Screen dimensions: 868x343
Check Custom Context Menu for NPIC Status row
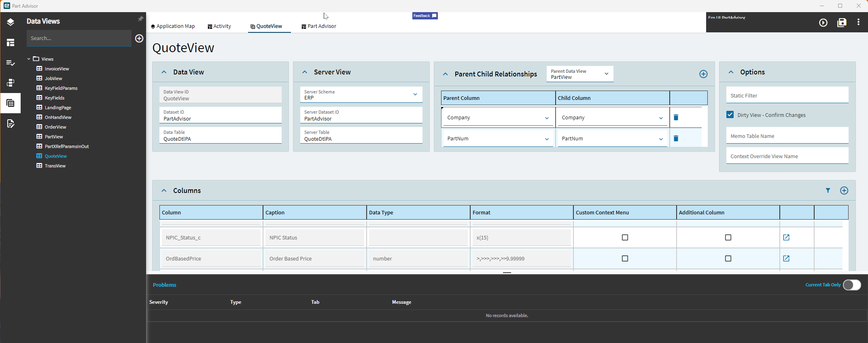[x=625, y=237]
